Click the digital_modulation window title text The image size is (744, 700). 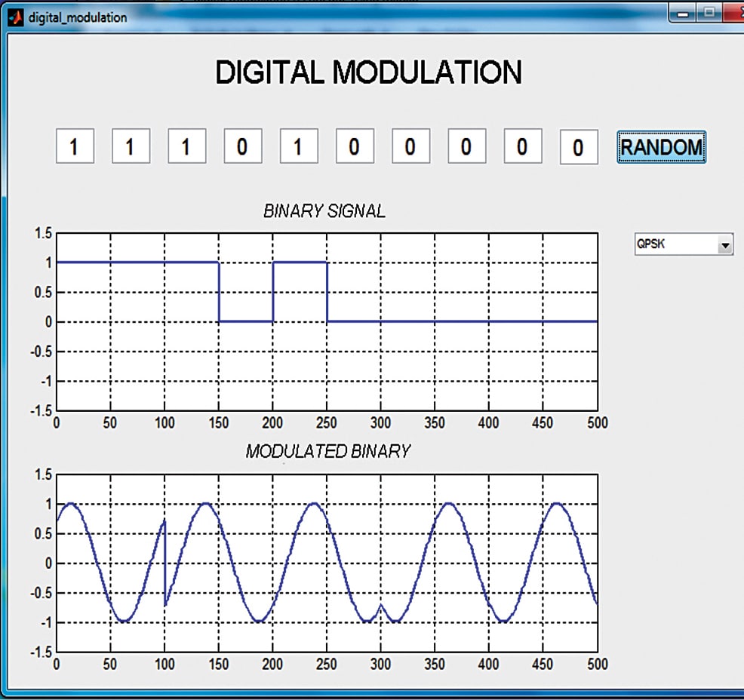pyautogui.click(x=78, y=17)
